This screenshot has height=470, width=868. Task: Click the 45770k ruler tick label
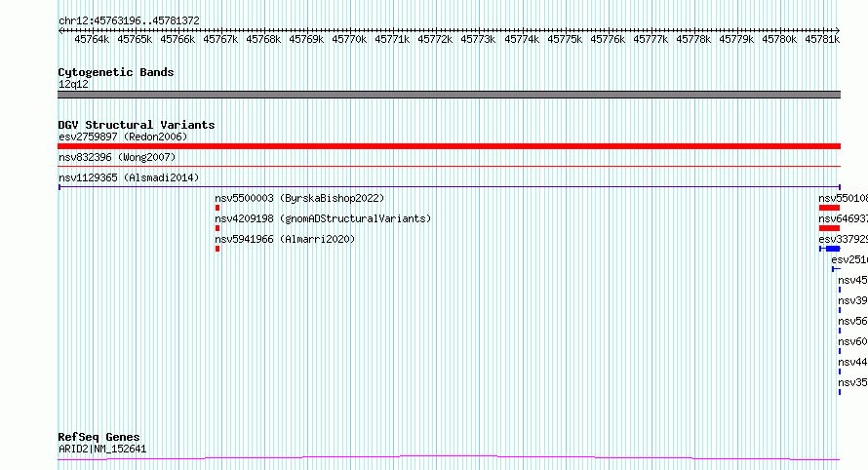tap(349, 39)
